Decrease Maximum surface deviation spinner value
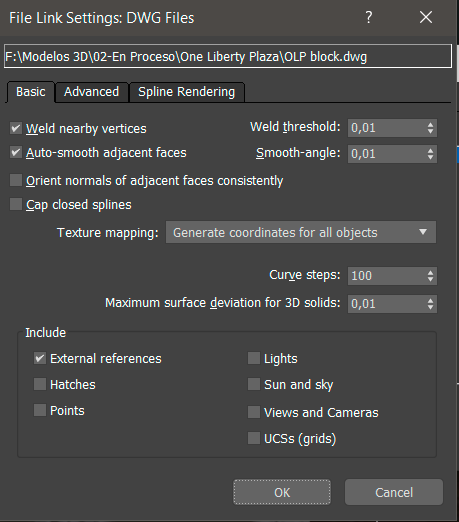 pyautogui.click(x=430, y=307)
